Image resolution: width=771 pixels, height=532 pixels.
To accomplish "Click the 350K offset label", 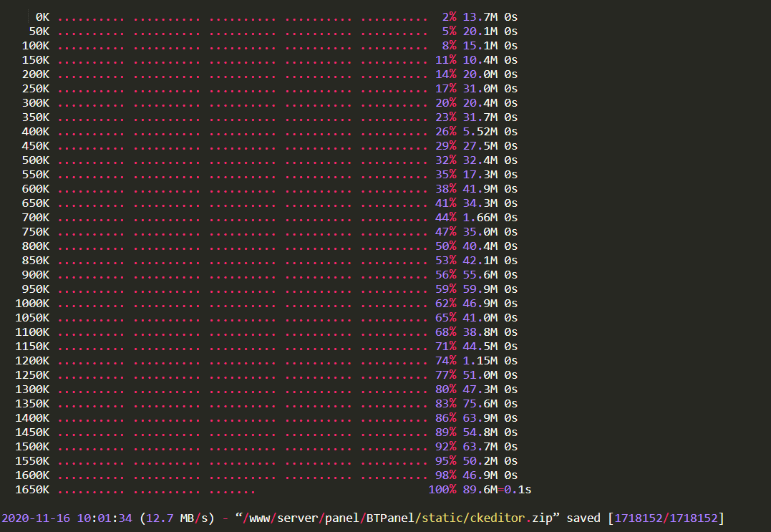I will tap(35, 117).
